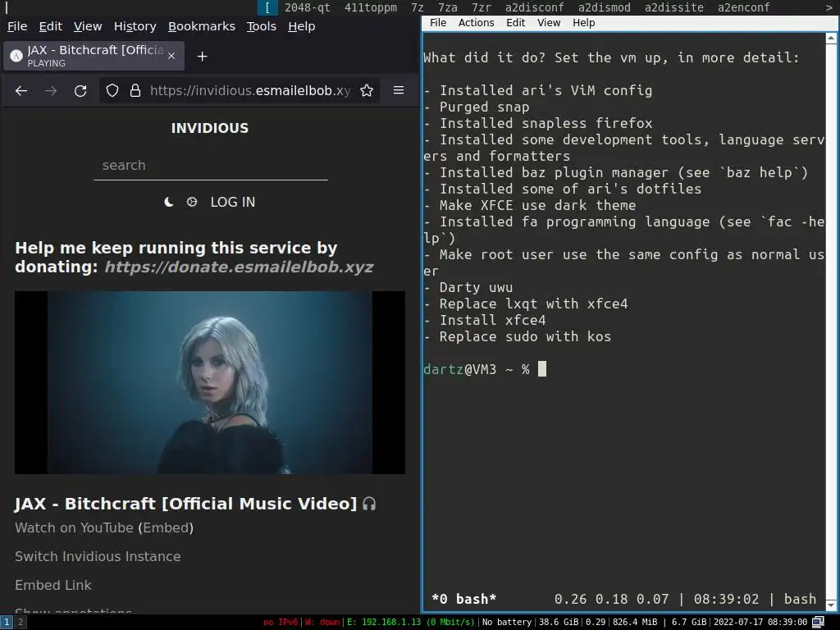Click the LOG IN link
This screenshot has width=840, height=630.
point(232,202)
